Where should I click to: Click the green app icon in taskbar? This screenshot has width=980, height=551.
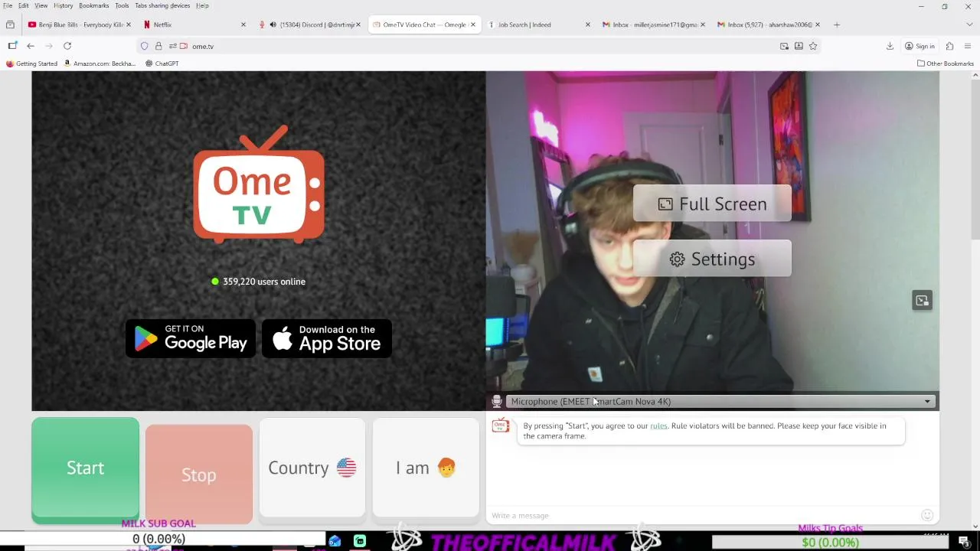click(360, 541)
